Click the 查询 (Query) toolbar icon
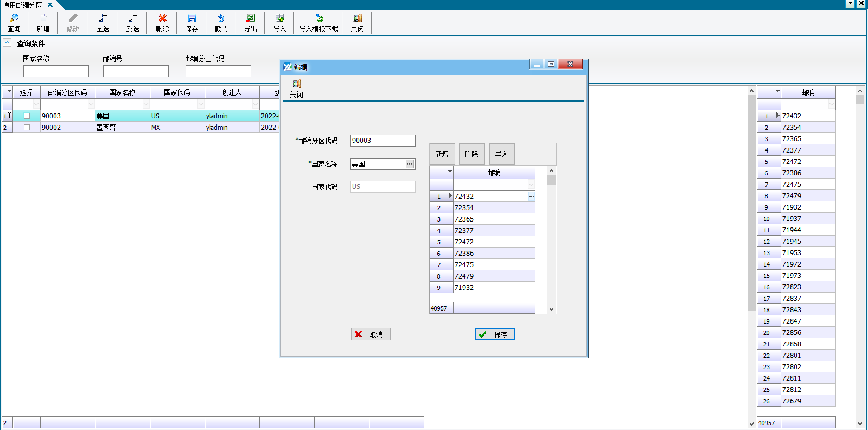Screen dimensions: 868x430 pyautogui.click(x=14, y=23)
